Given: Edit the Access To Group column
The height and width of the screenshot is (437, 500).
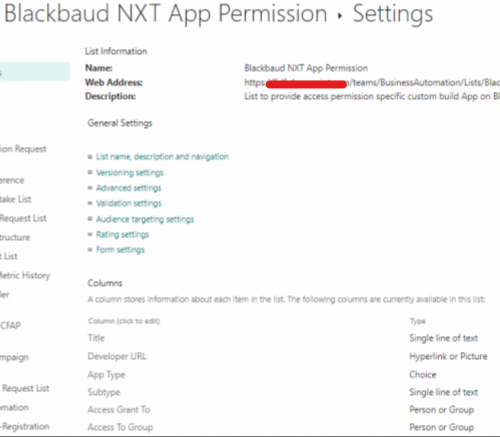Looking at the screenshot, I should pyautogui.click(x=120, y=427).
